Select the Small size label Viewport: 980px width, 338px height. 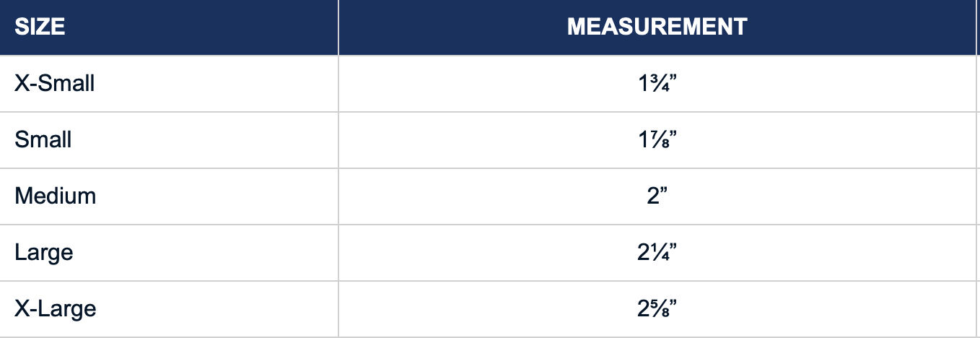click(x=43, y=139)
